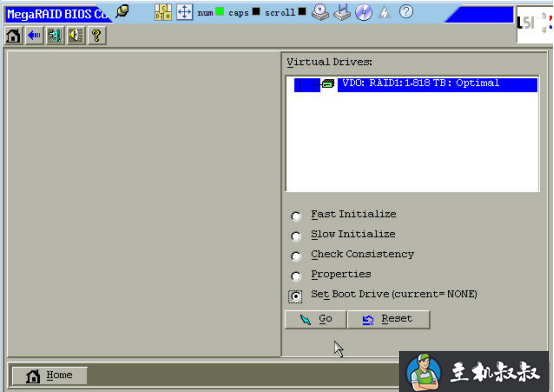The image size is (554, 392).
Task: Click the circled question mark icon
Action: (406, 12)
